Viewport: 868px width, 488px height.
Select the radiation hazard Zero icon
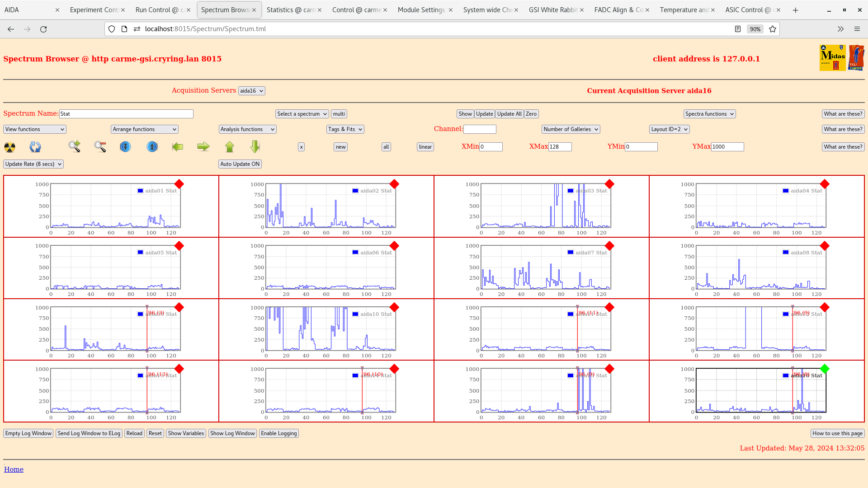click(x=9, y=147)
